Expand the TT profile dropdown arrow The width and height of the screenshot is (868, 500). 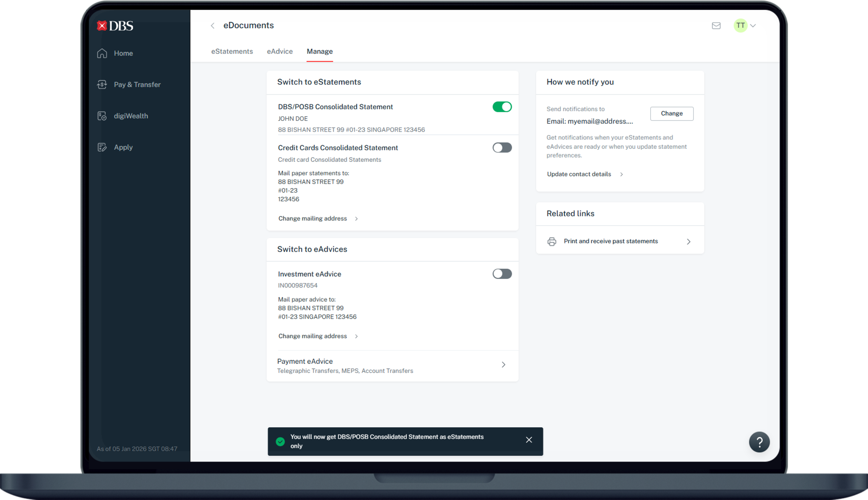click(x=753, y=26)
